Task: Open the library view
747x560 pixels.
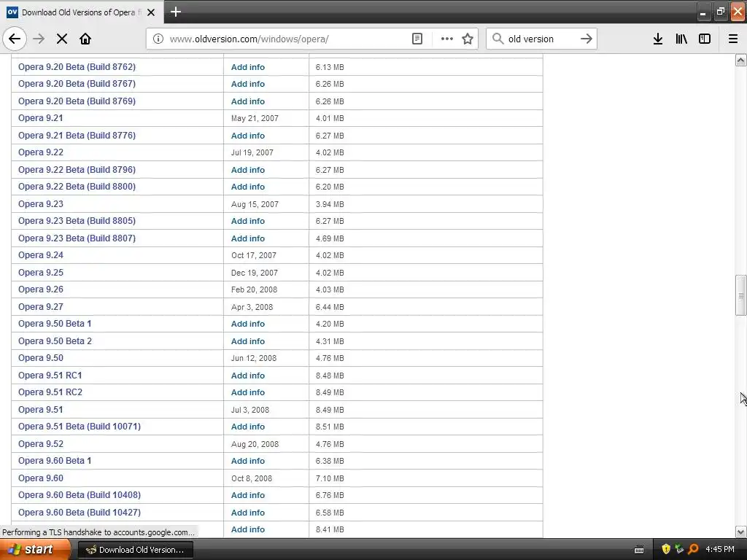Action: tap(681, 39)
